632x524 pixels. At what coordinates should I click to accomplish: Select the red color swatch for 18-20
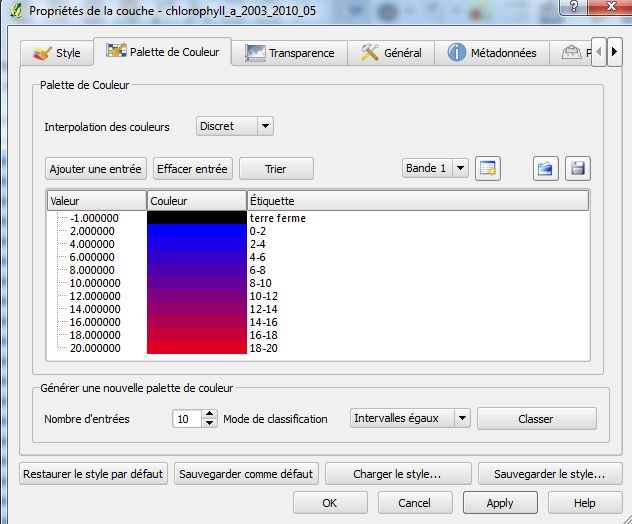[x=196, y=348]
